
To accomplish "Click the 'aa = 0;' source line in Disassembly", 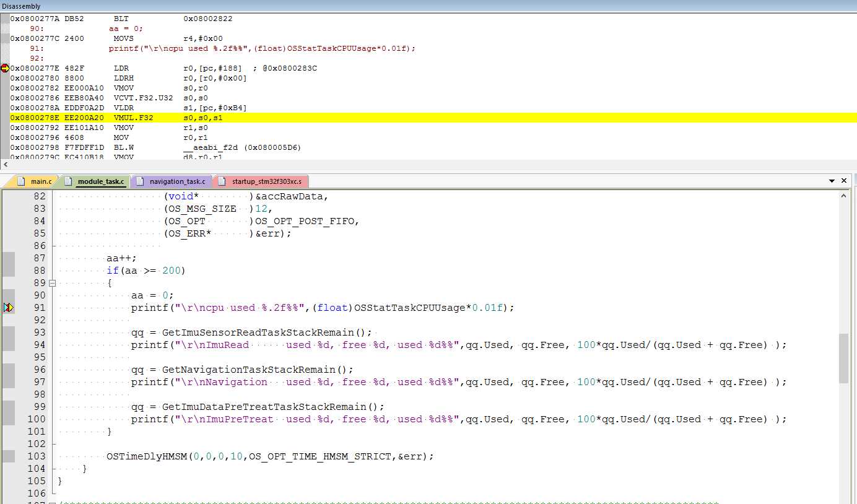I will (x=126, y=28).
